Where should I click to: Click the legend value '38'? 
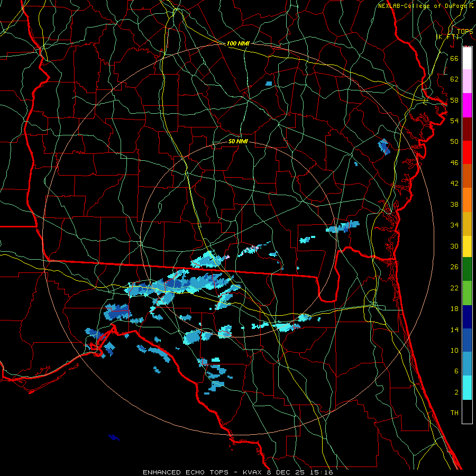tap(454, 204)
